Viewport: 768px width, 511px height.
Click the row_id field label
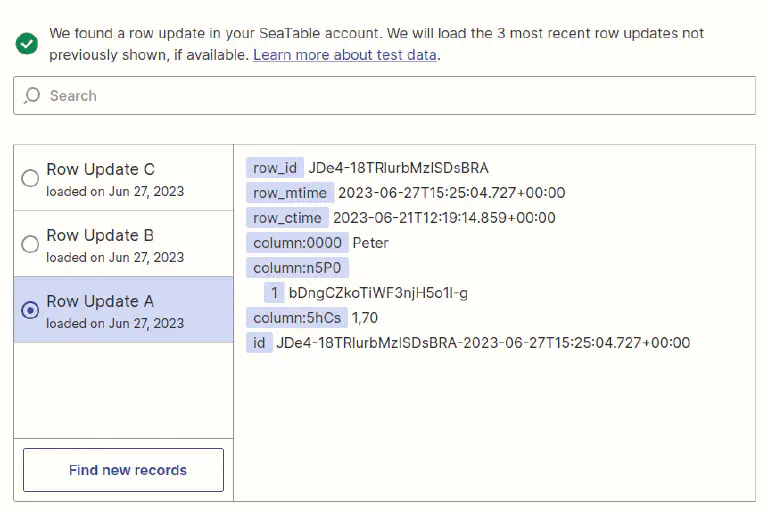pyautogui.click(x=275, y=168)
